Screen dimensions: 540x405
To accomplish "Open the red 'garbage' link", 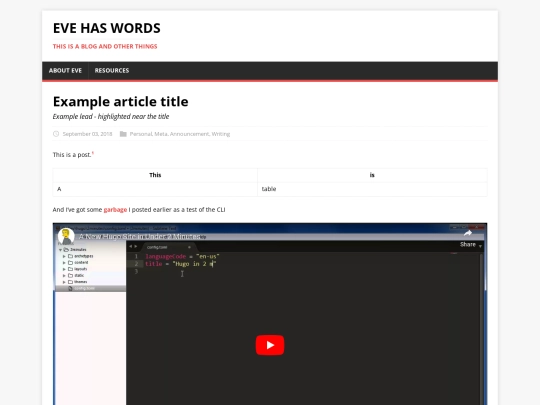I will point(115,210).
